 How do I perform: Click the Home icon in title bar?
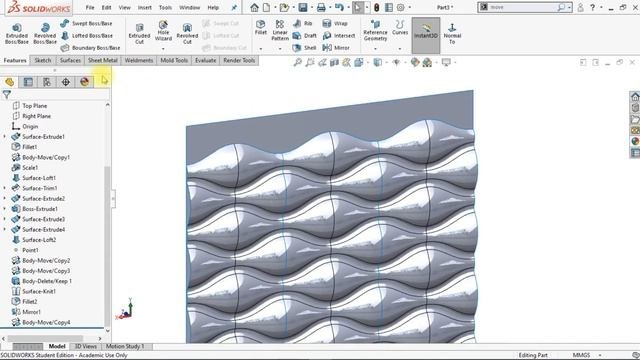coord(254,7)
